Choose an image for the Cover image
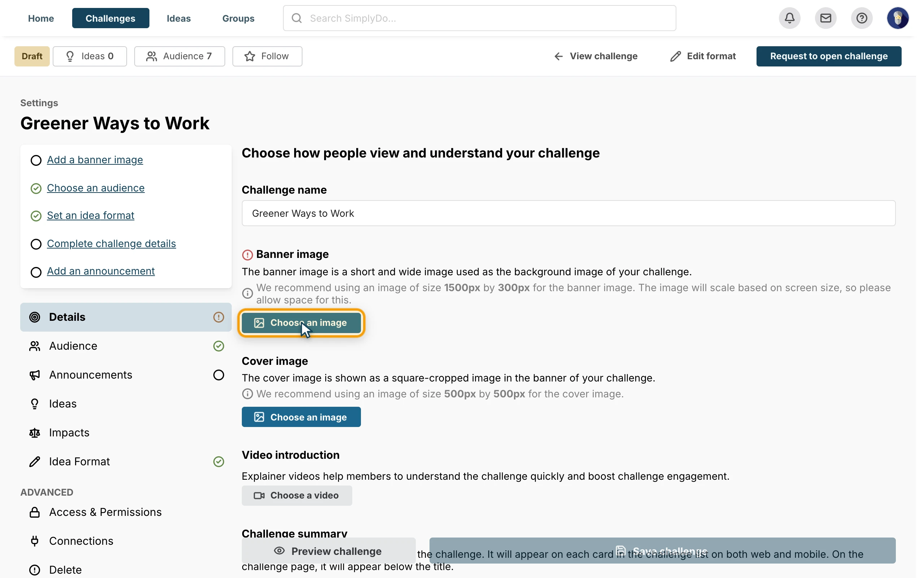Screen dimensions: 924x578 click(301, 417)
